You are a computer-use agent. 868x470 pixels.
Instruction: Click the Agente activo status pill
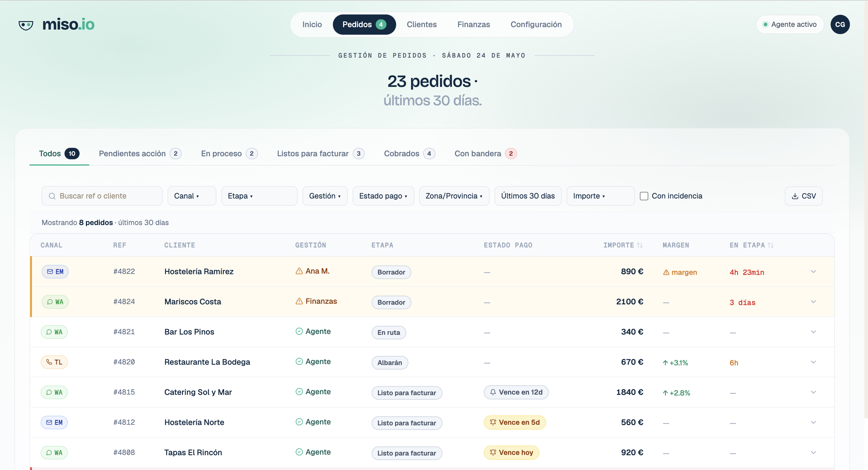click(790, 24)
